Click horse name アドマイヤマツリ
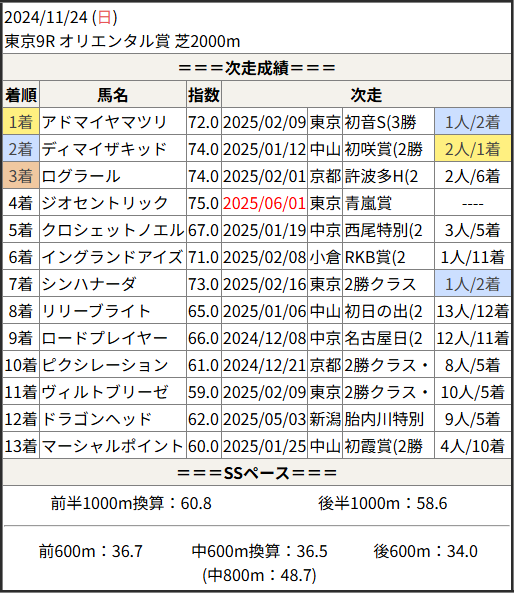 [104, 122]
